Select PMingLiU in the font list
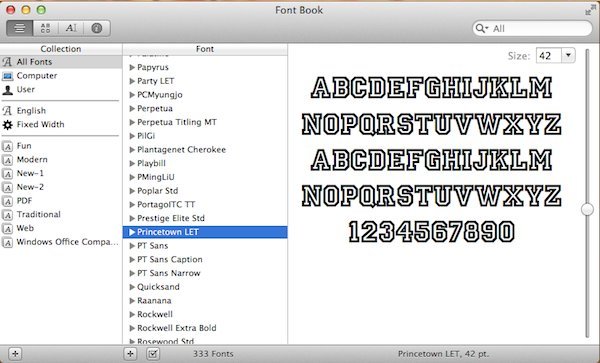Viewport: 600px width, 363px height. pos(156,177)
